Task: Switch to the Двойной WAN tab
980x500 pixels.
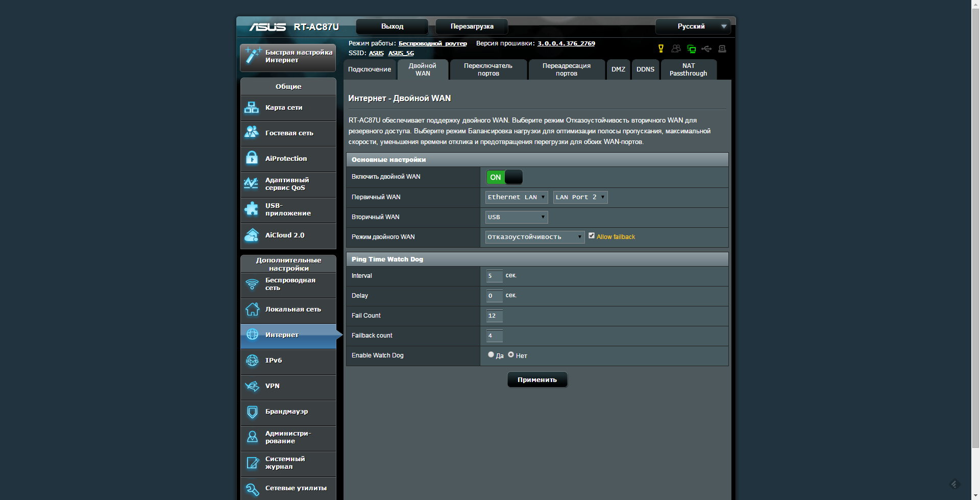Action: [x=423, y=69]
